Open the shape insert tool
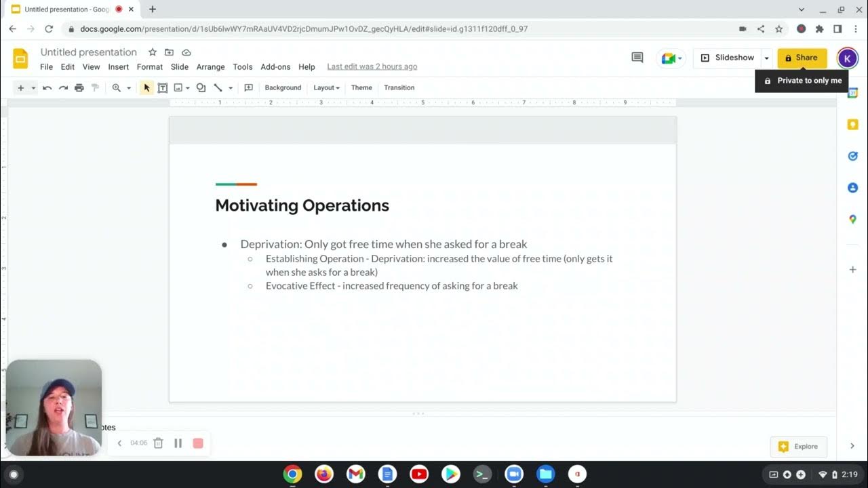The height and width of the screenshot is (488, 868). click(x=201, y=87)
